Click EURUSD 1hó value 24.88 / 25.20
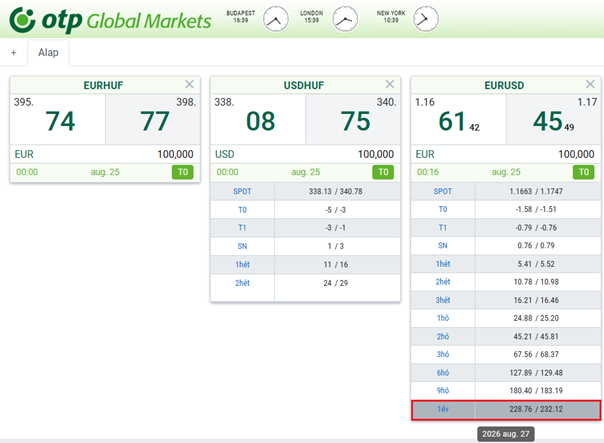604x443 pixels. [536, 318]
